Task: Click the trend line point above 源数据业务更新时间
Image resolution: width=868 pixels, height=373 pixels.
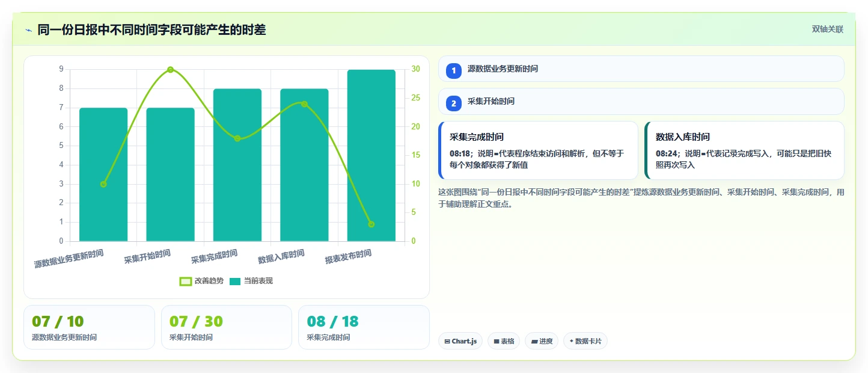Action: pos(103,184)
